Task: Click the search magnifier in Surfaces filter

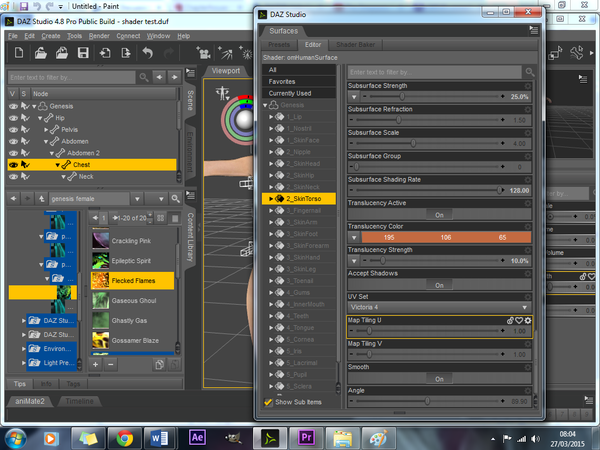Action: pyautogui.click(x=530, y=72)
